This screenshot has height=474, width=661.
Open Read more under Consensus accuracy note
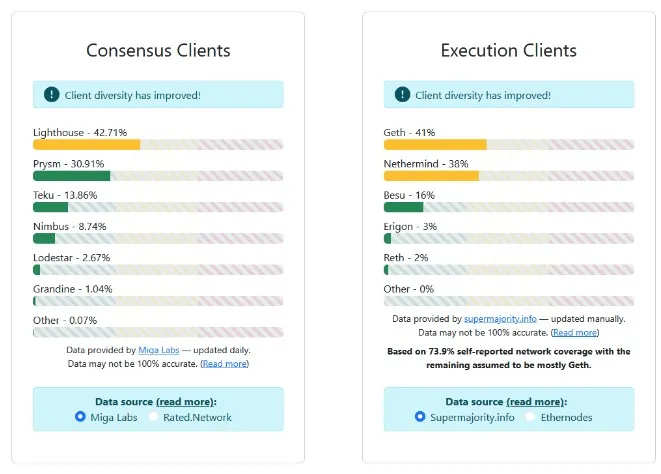point(225,363)
